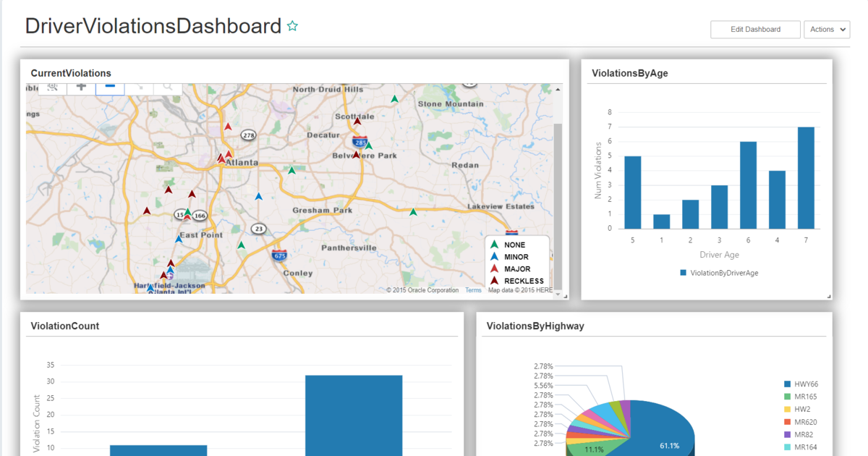
Task: Click the shorter ViolationCount bar
Action: [x=158, y=450]
